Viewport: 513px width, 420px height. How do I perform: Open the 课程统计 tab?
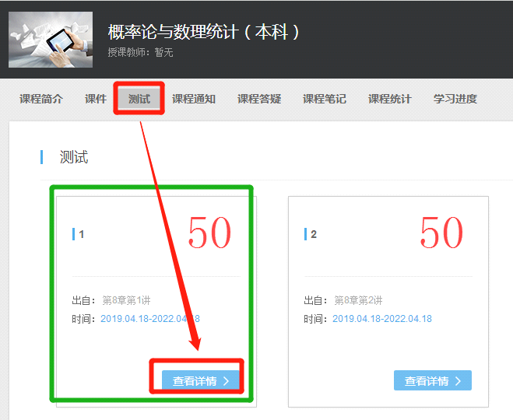(390, 99)
